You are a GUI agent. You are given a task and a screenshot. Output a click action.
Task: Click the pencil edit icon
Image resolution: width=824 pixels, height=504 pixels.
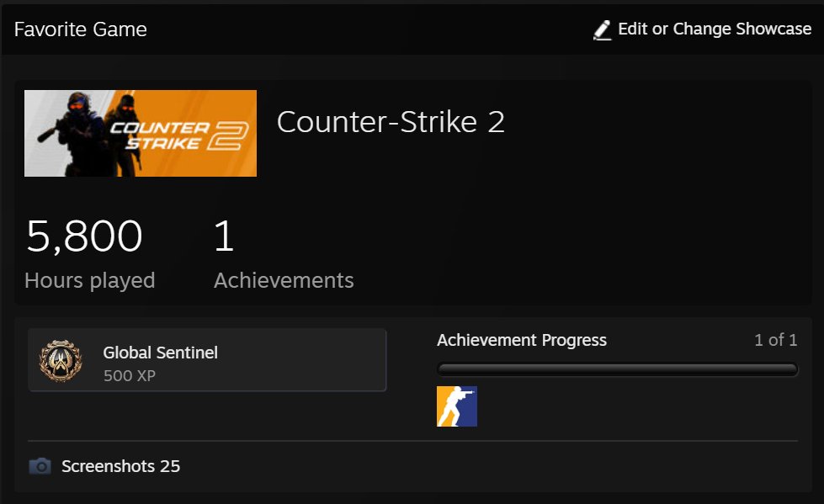coord(603,30)
